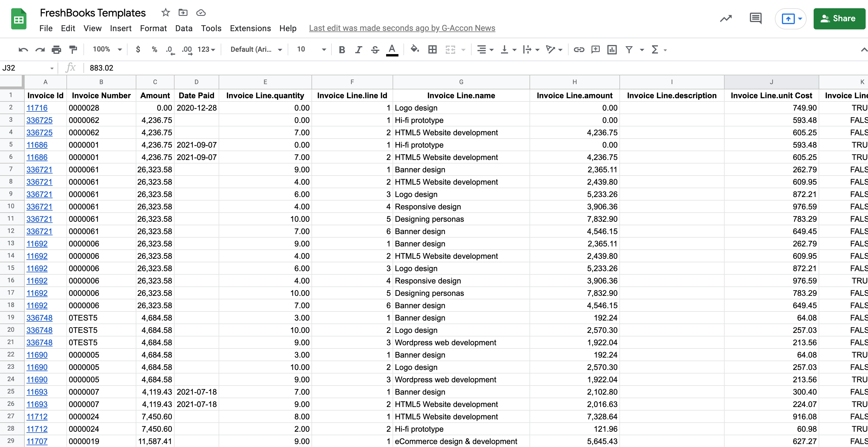Hide the menus with the collapse arrow
Image resolution: width=868 pixels, height=447 pixels.
tap(864, 50)
